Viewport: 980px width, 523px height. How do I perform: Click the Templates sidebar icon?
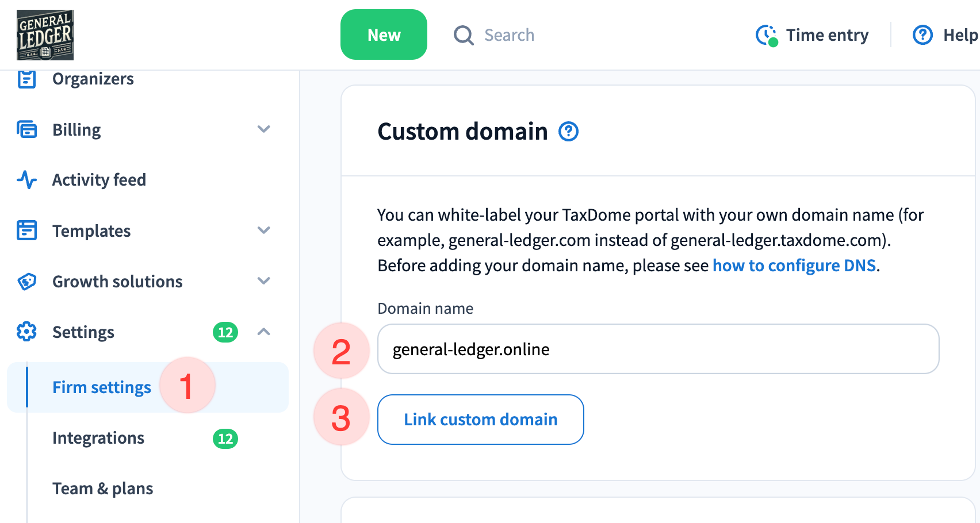pos(27,230)
